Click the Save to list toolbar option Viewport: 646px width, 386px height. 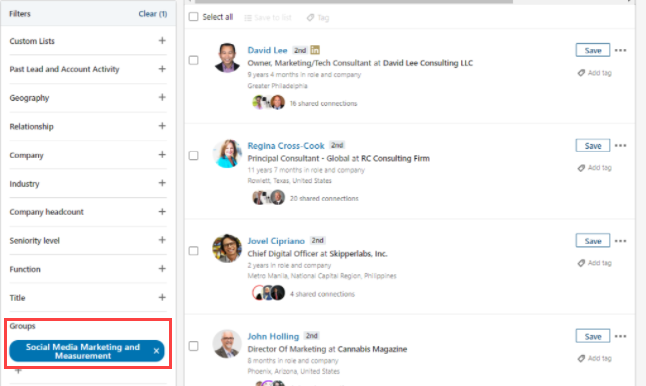268,18
